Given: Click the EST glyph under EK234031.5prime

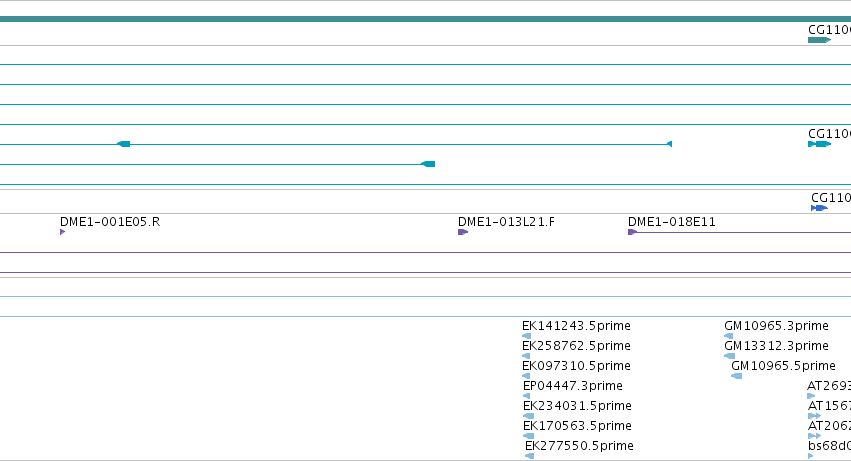Looking at the screenshot, I should (528, 416).
